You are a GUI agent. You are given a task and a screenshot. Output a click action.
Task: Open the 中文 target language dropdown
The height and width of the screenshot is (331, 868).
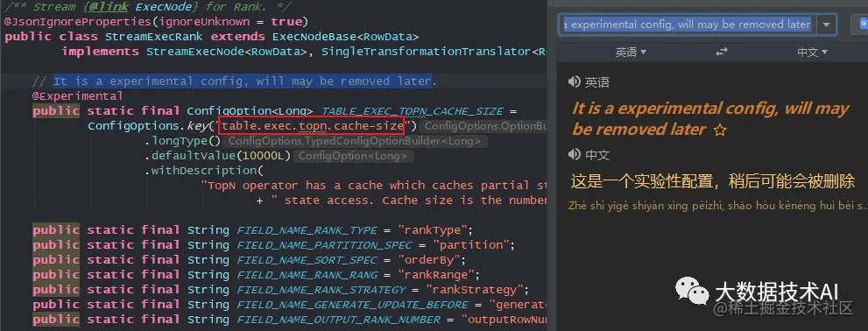pyautogui.click(x=812, y=52)
